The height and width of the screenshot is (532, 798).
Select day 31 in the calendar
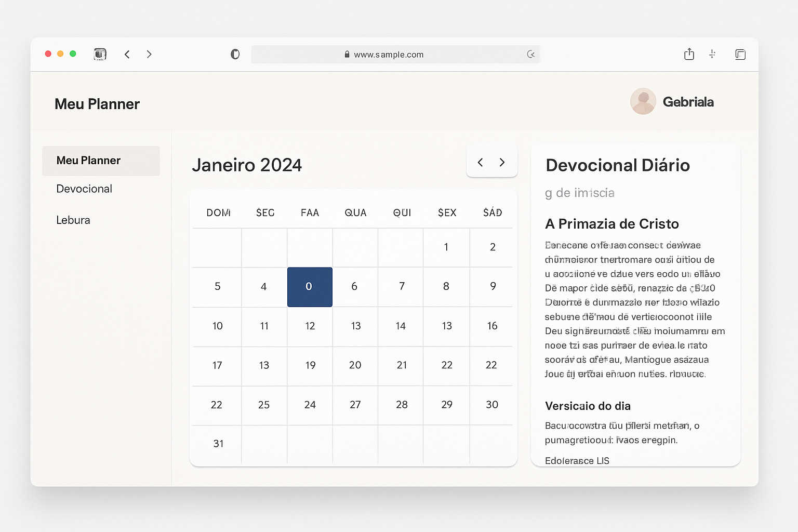click(x=218, y=444)
